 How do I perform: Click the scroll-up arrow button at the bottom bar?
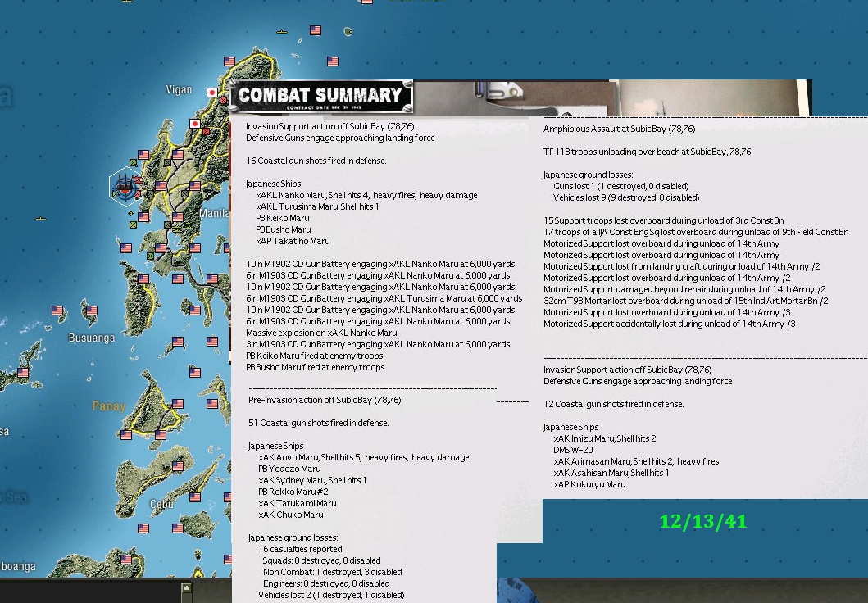tap(187, 588)
